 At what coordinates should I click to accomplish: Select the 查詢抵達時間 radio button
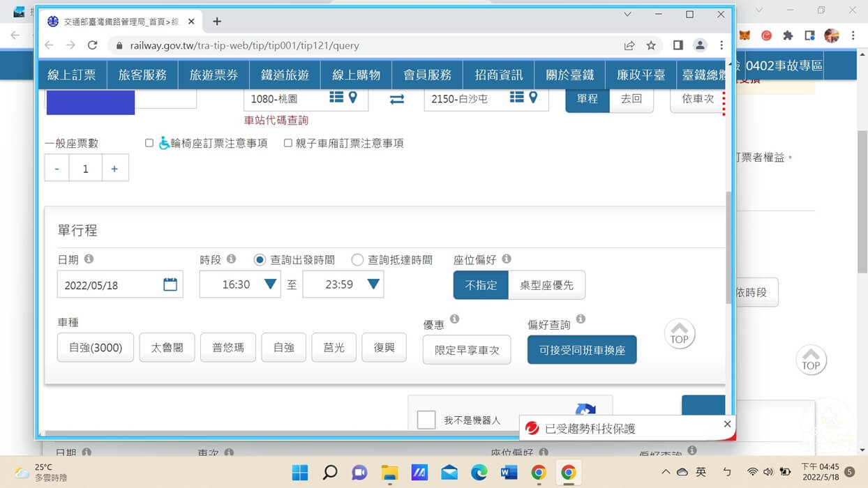pyautogui.click(x=357, y=259)
